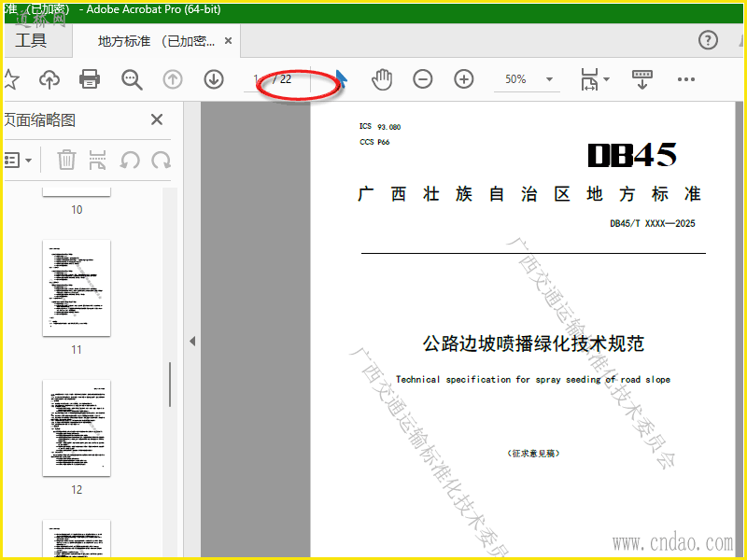Screen dimensions: 747x560
Task: Click the upload to cloud icon
Action: [49, 79]
